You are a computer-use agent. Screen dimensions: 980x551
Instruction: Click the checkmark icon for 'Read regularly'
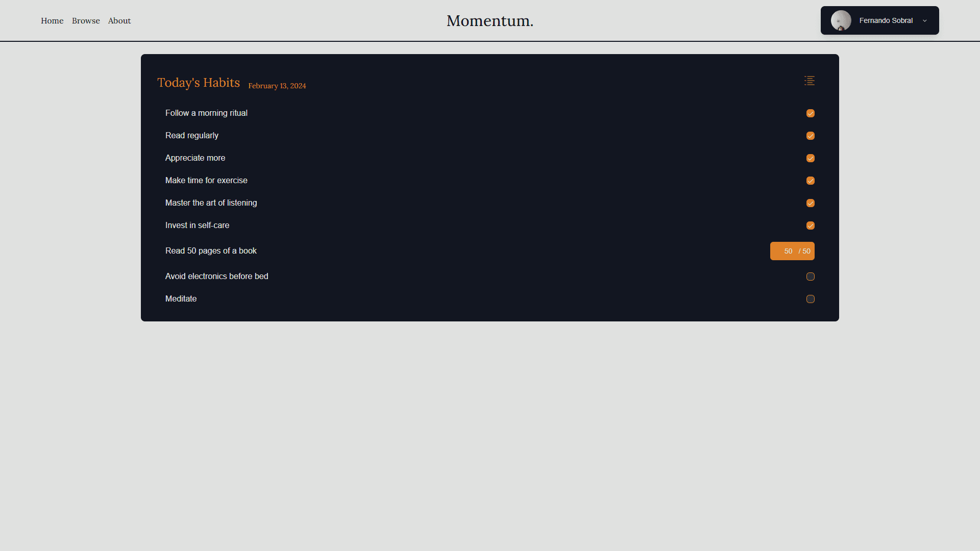point(811,135)
